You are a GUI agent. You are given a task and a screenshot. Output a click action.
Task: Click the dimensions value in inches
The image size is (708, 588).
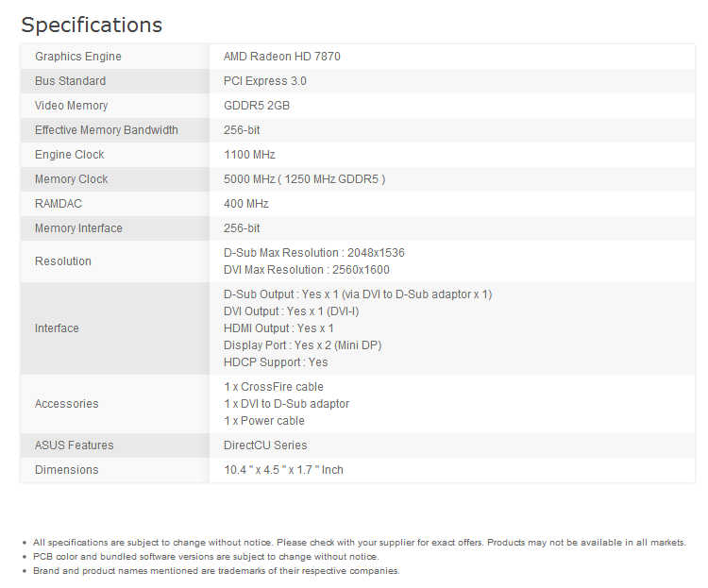283,470
